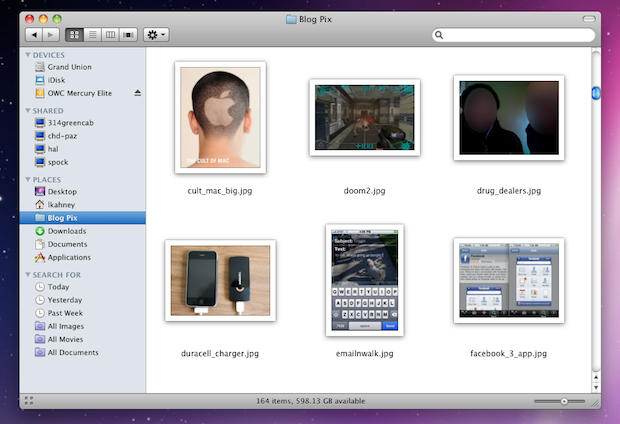
Task: Open iDisk in the sidebar
Action: 57,80
